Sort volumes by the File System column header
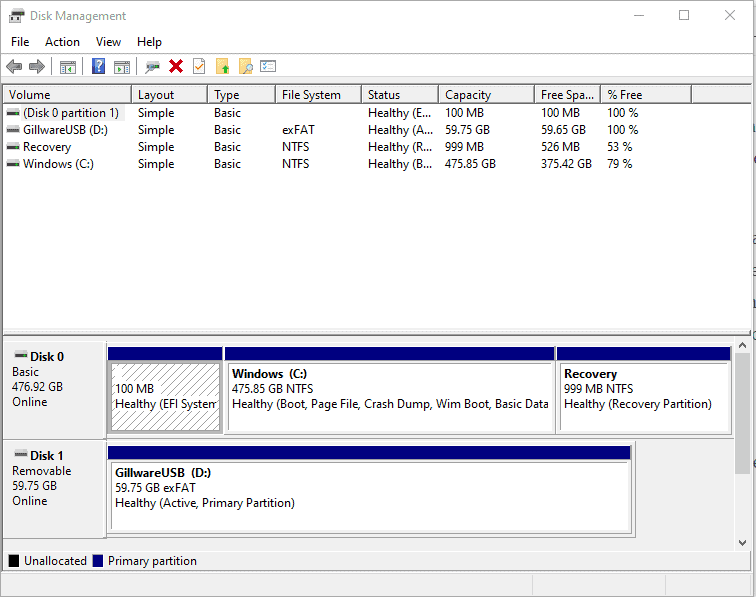Screen dimensions: 756x597 (x=316, y=95)
